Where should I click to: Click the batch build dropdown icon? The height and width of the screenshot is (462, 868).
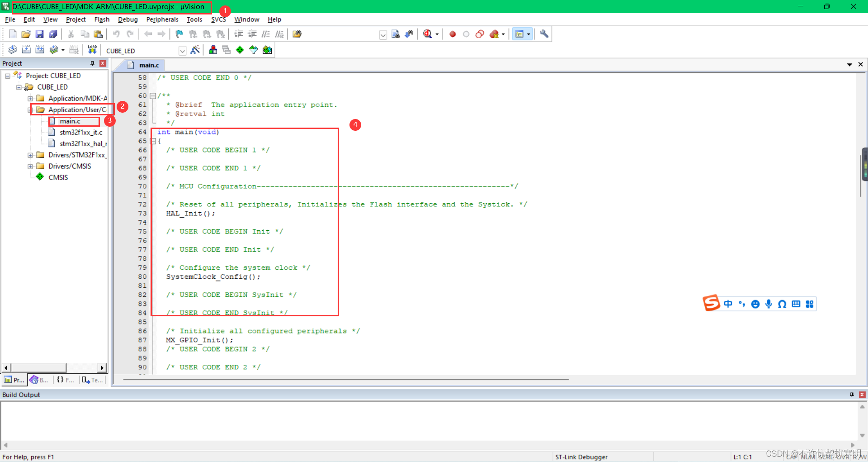tap(63, 50)
